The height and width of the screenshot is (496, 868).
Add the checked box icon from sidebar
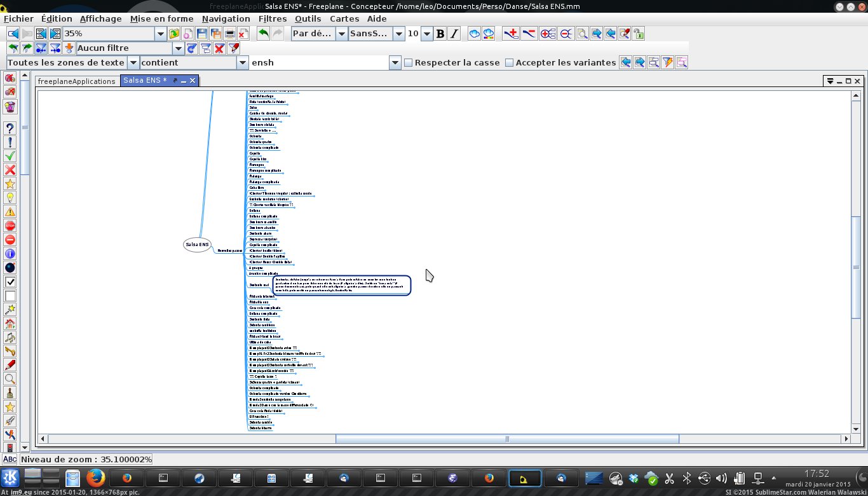click(x=10, y=282)
